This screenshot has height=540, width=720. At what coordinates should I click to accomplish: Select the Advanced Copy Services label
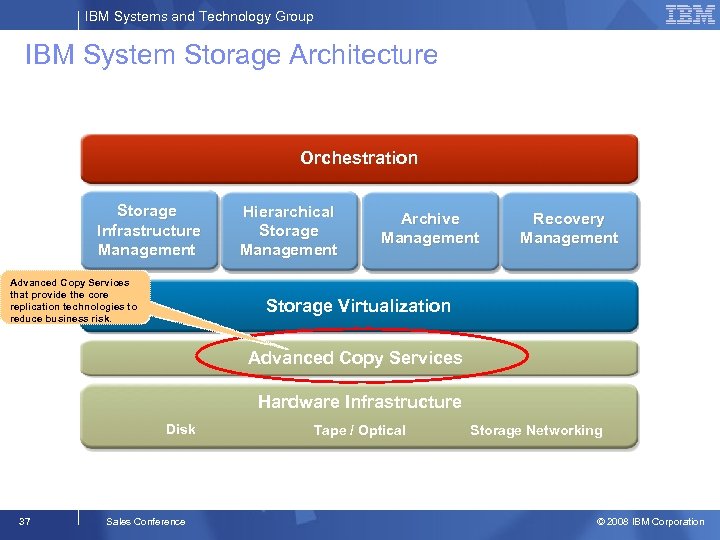(x=355, y=358)
